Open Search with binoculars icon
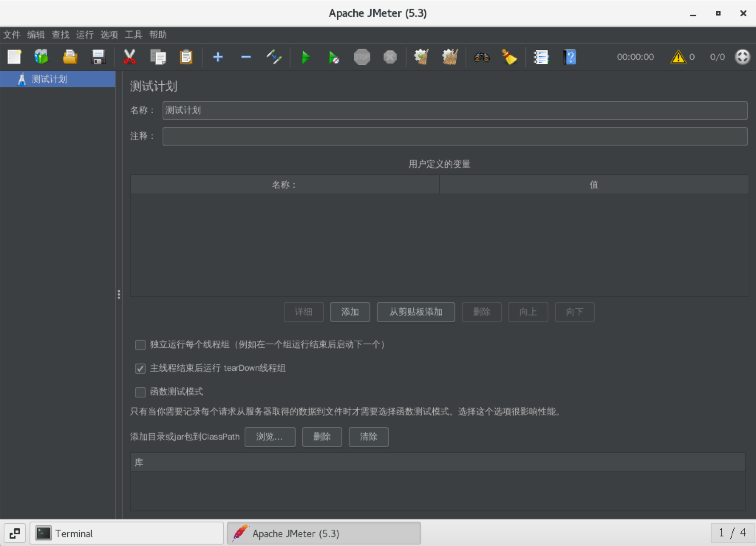The height and width of the screenshot is (546, 756). tap(481, 57)
